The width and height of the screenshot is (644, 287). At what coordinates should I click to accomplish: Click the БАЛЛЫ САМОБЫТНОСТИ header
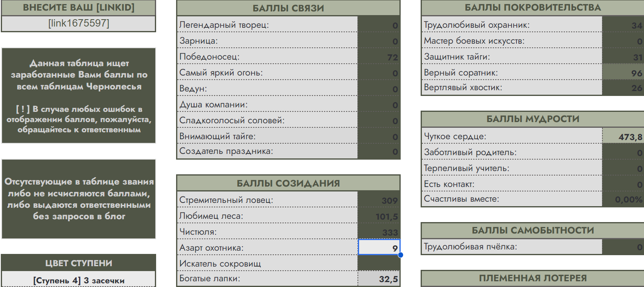pos(532,230)
